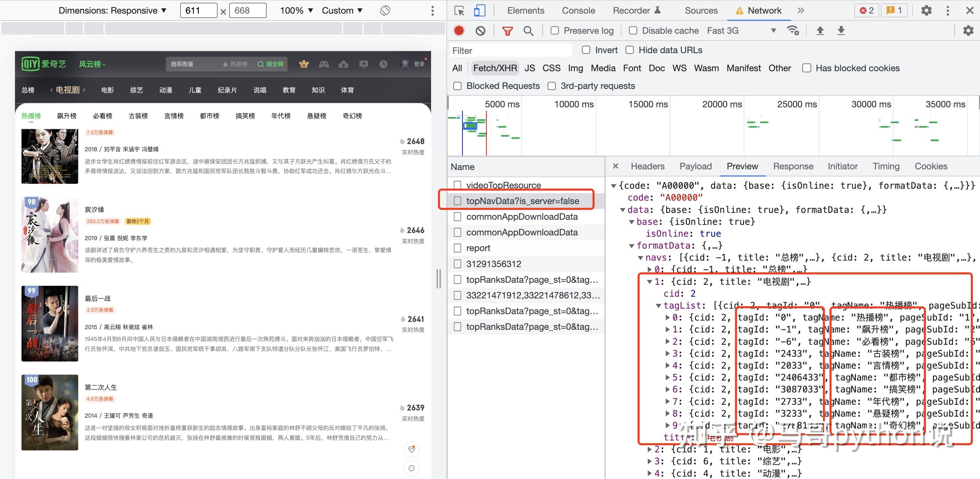
Task: Expand nav item 2 电影 node
Action: pyautogui.click(x=650, y=450)
